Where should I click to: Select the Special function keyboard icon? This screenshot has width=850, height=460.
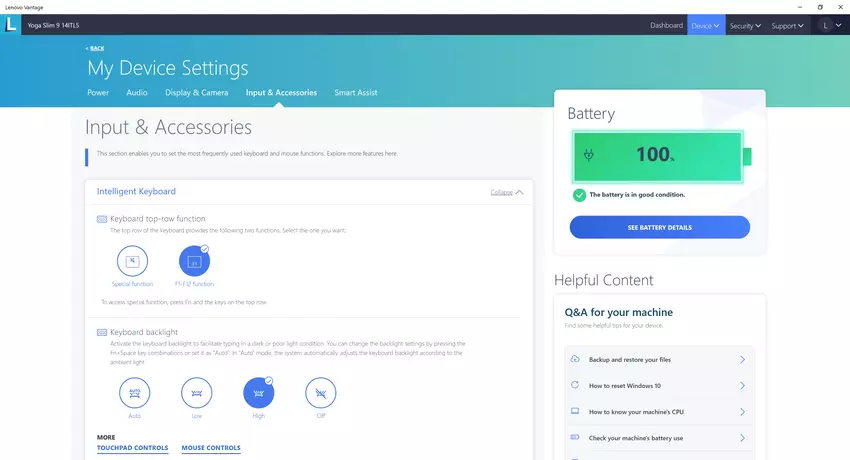(x=133, y=261)
